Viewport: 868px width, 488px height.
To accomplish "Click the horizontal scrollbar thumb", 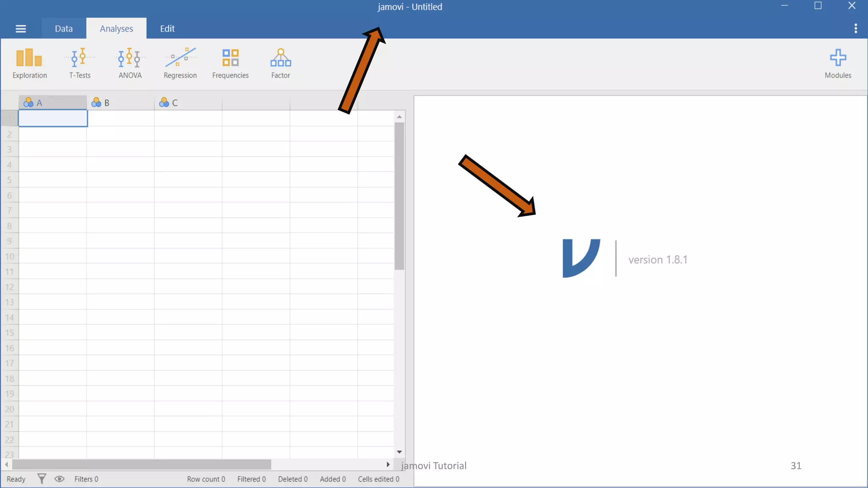I will [142, 465].
